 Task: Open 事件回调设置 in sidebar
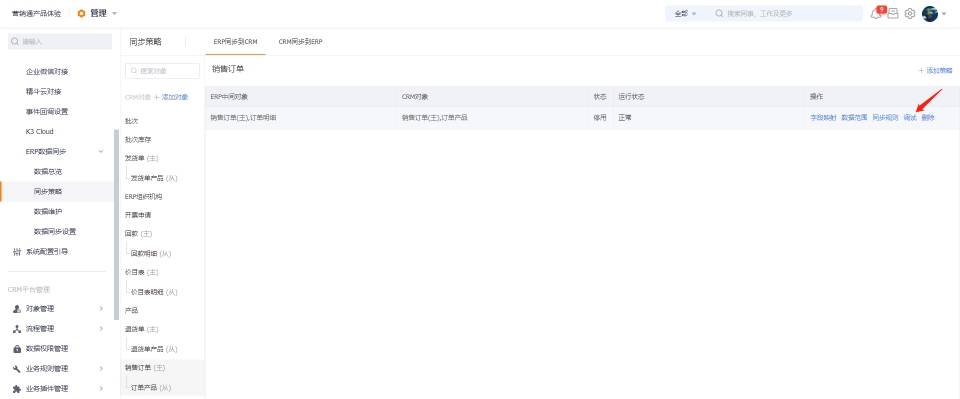[x=47, y=111]
